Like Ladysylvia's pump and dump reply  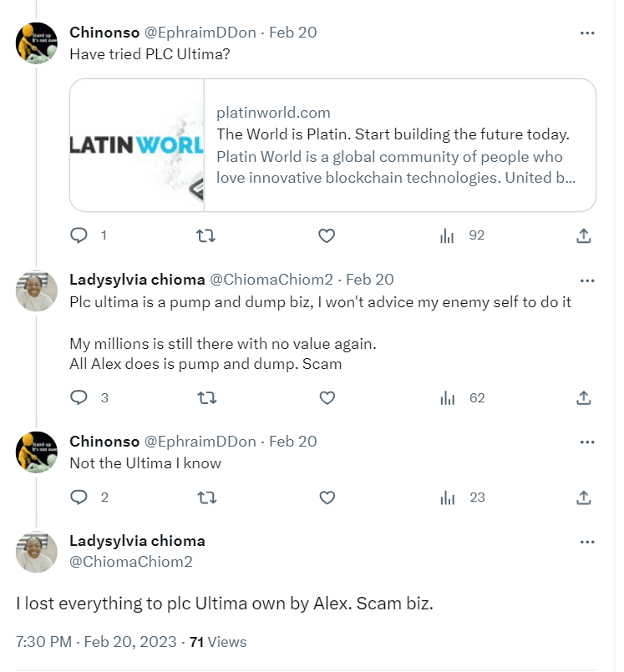[x=326, y=398]
